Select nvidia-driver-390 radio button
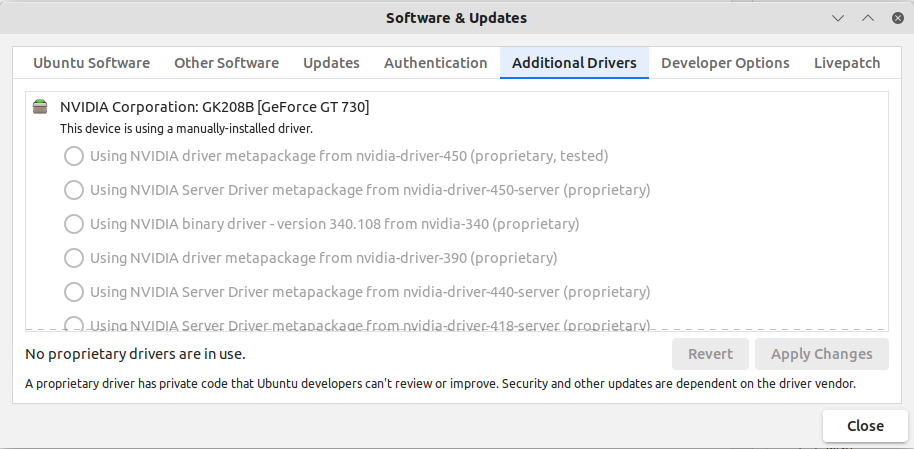 click(x=73, y=258)
